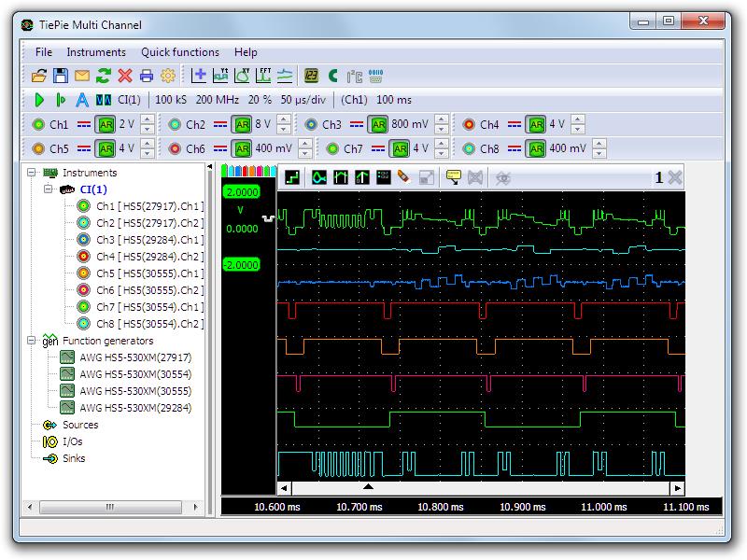
Task: Increase the Ch6 400 mV range with the up arrow
Action: [x=305, y=145]
